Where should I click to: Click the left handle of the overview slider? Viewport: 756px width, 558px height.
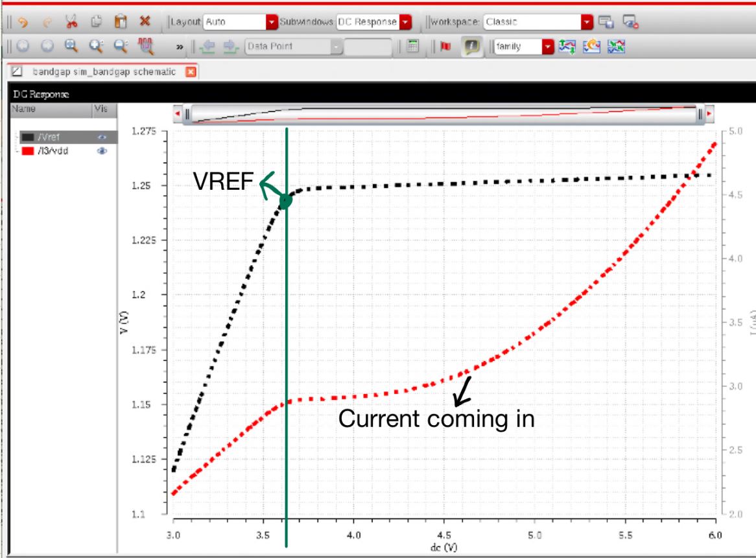(x=187, y=115)
